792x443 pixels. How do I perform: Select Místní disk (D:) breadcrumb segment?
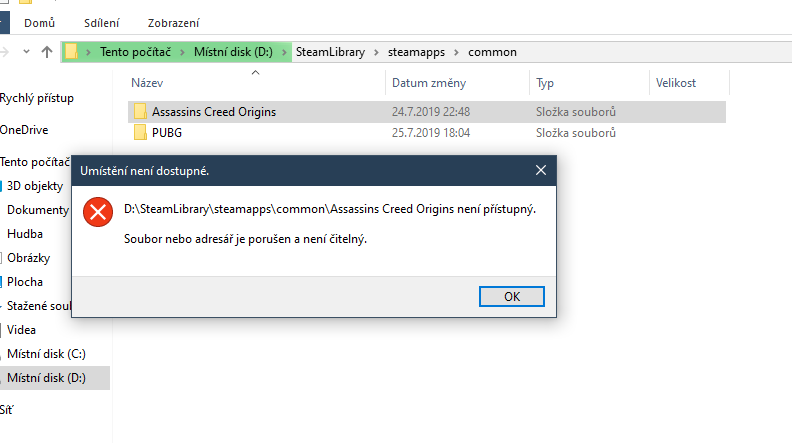click(x=233, y=52)
